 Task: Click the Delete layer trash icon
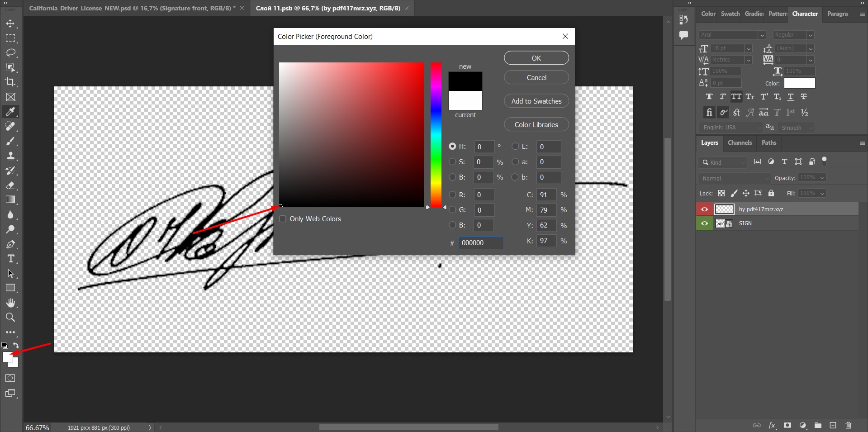click(x=848, y=425)
